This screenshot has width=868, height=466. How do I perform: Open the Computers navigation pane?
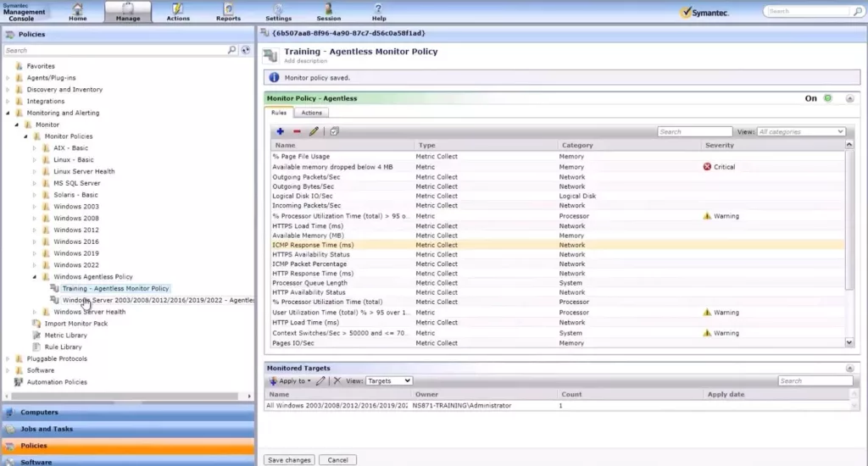[x=128, y=413]
